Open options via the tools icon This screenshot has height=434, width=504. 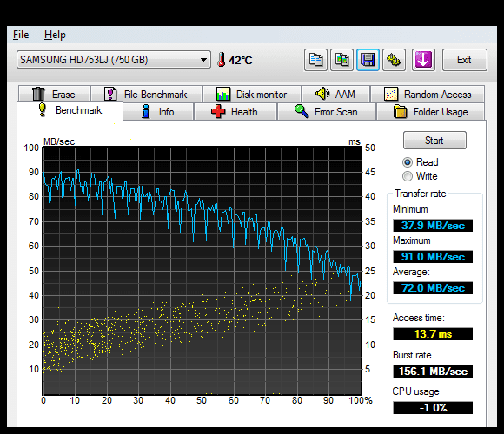point(394,60)
